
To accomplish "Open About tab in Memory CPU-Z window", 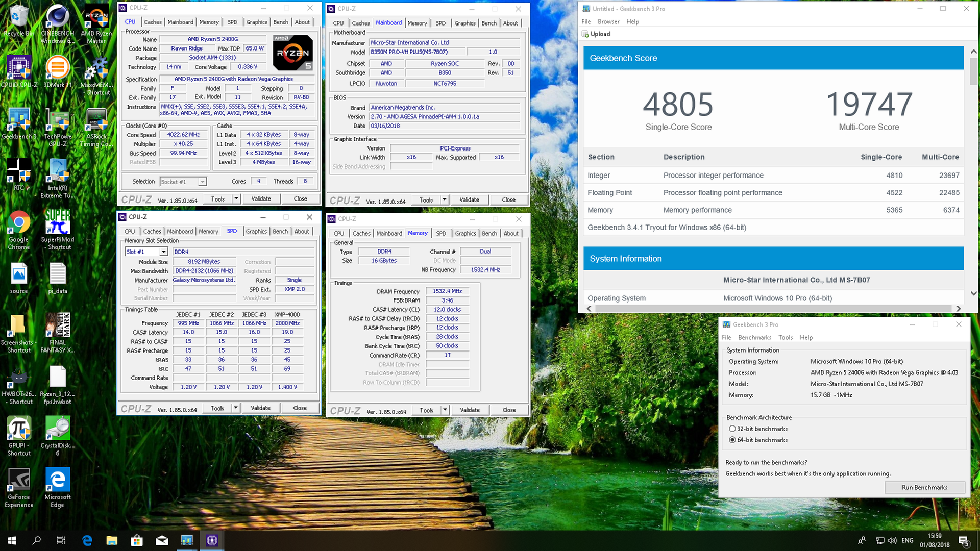I will (511, 234).
